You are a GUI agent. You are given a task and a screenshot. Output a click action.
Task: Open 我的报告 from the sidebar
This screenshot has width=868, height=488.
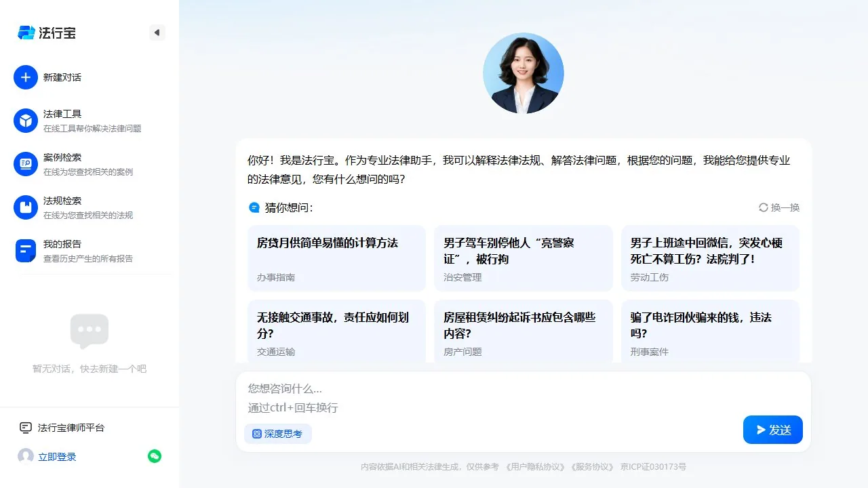tap(62, 244)
